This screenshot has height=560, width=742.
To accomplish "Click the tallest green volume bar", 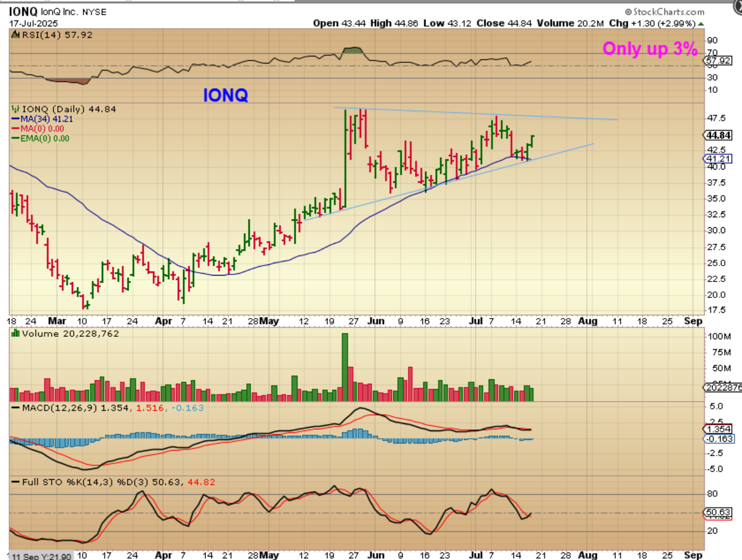I will tap(345, 367).
